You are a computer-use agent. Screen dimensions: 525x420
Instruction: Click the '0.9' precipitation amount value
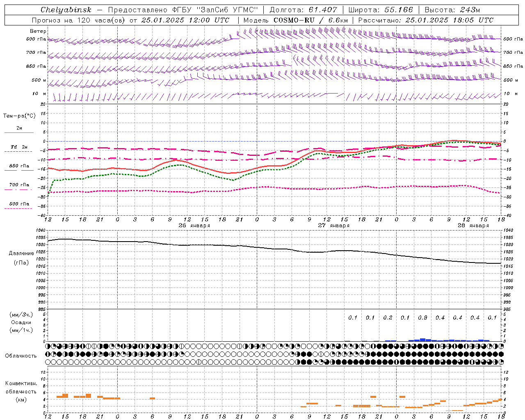click(x=422, y=317)
